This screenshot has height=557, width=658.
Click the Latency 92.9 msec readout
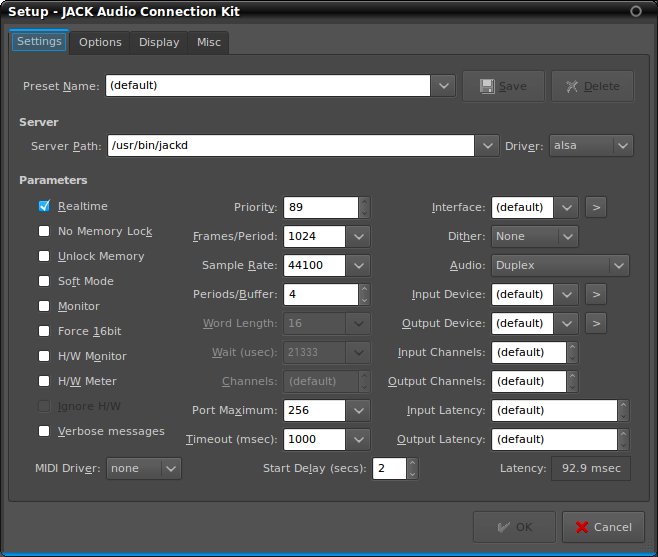pos(591,468)
